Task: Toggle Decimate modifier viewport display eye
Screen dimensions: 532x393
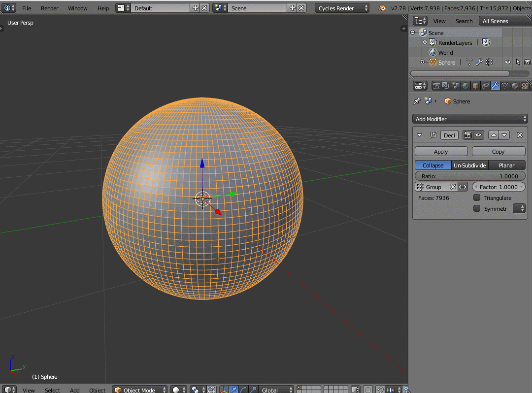Action: pyautogui.click(x=478, y=135)
